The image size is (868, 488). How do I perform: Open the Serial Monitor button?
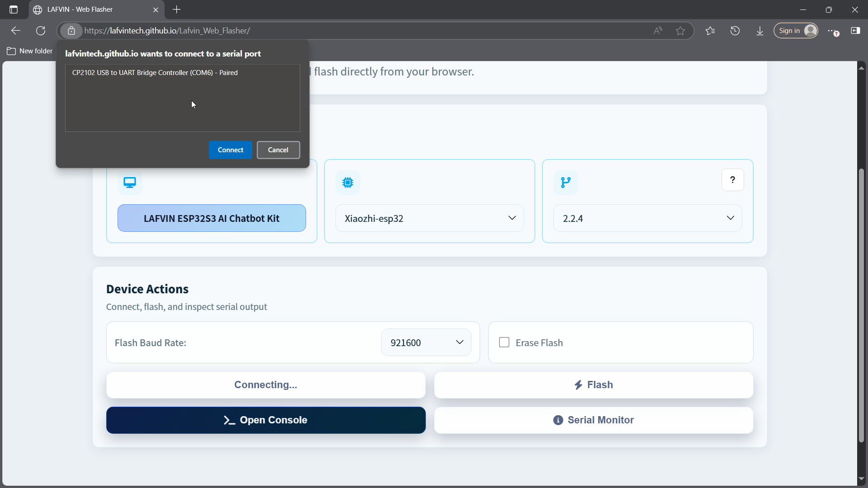594,420
